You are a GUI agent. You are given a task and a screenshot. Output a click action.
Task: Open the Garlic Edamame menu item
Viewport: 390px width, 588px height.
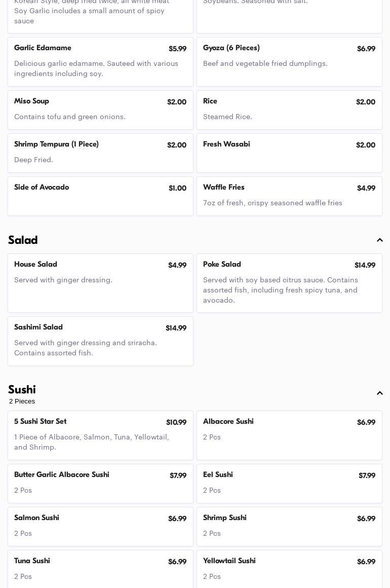(x=100, y=62)
